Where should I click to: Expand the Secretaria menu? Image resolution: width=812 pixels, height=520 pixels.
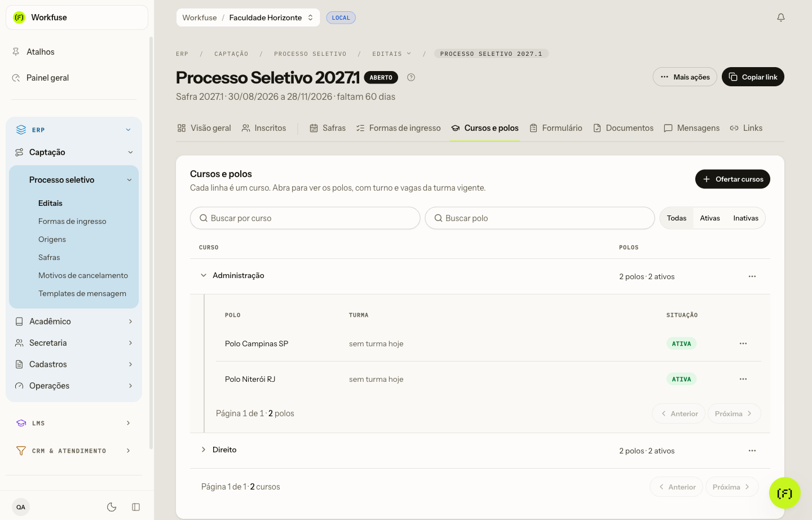click(74, 343)
